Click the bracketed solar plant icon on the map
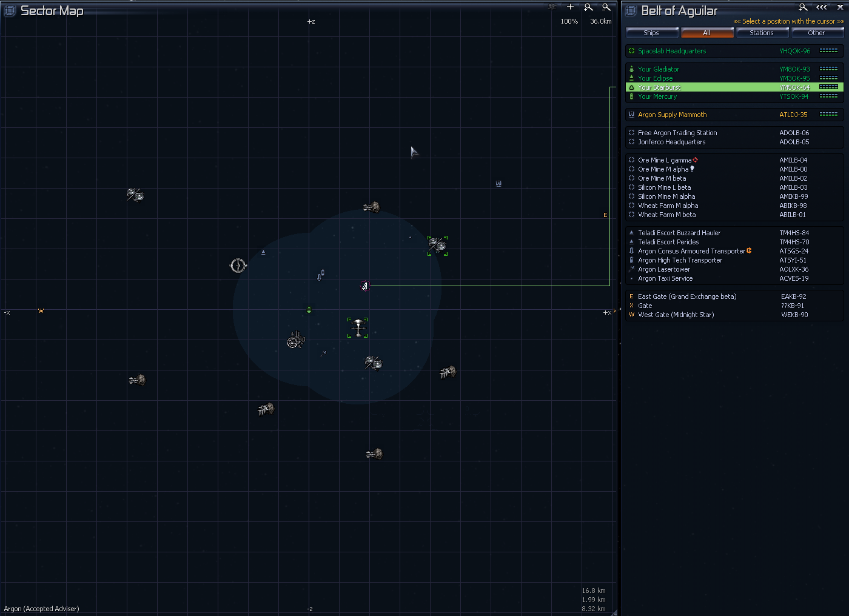This screenshot has width=849, height=616. point(437,246)
